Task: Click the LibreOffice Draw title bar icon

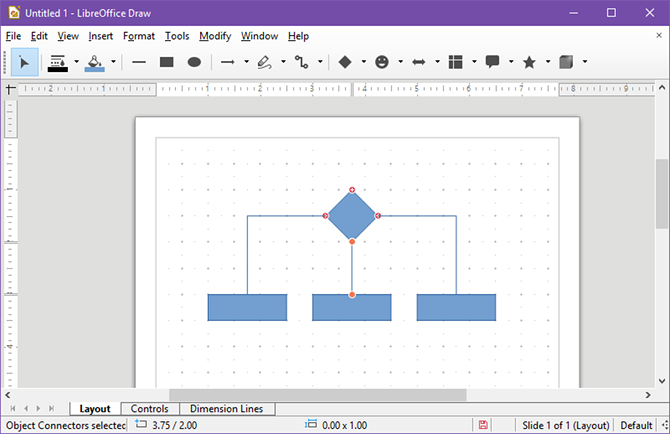Action: (x=14, y=13)
